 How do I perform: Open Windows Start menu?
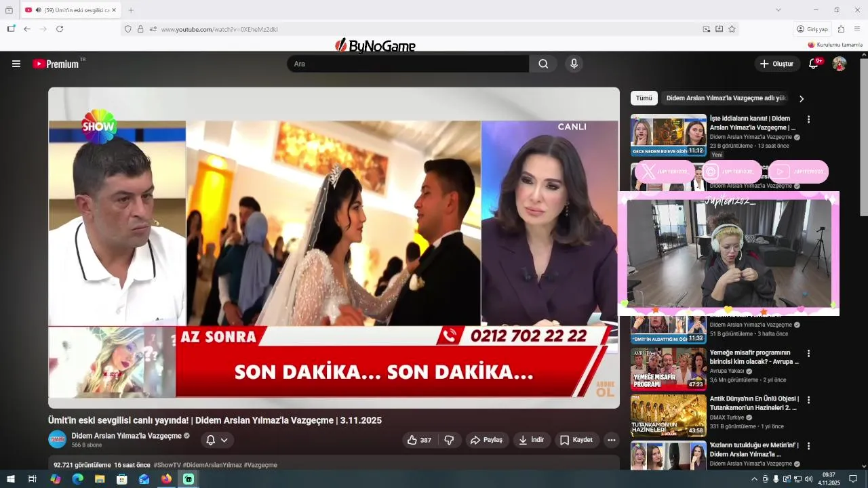[10, 479]
